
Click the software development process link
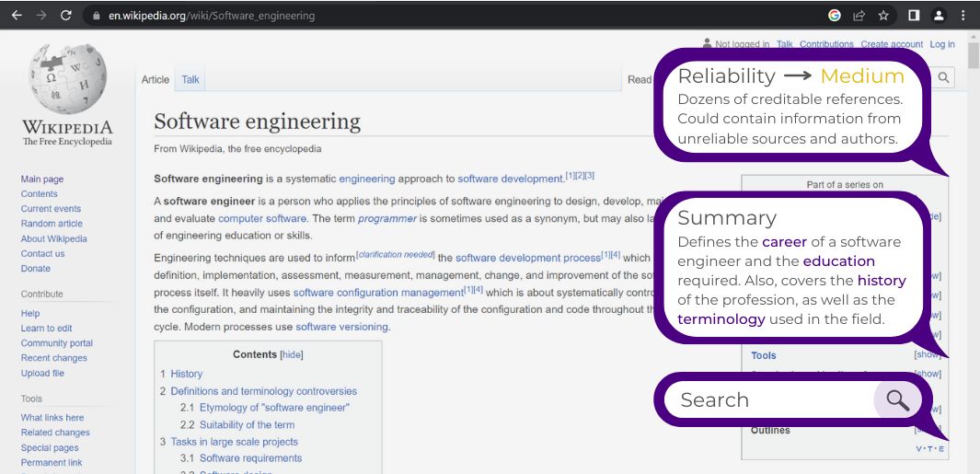tap(527, 259)
